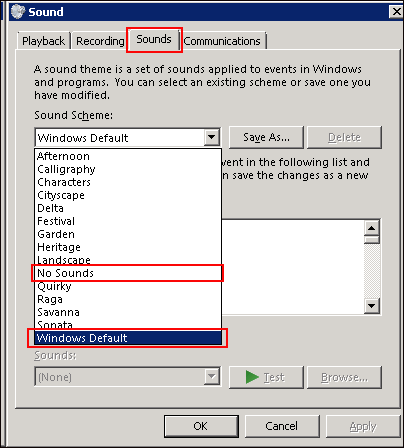Select Heritage from the dropdown list
Screen dimensions: 404x448
click(128, 247)
